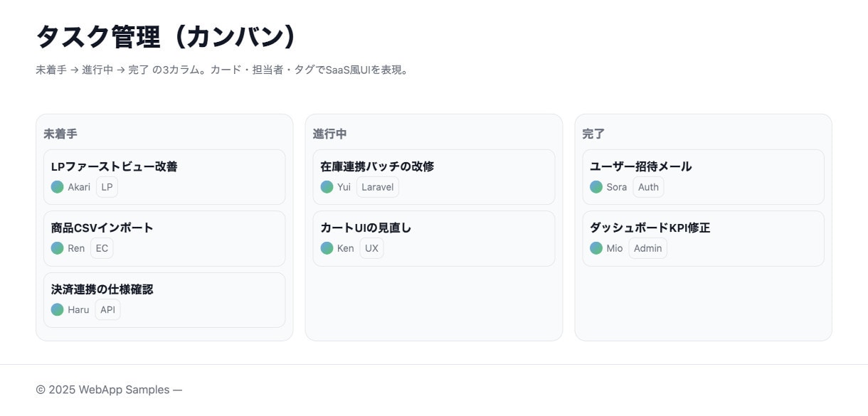The height and width of the screenshot is (416, 868).
Task: Open the 在庫連携バッチの改修 card title
Action: point(377,166)
